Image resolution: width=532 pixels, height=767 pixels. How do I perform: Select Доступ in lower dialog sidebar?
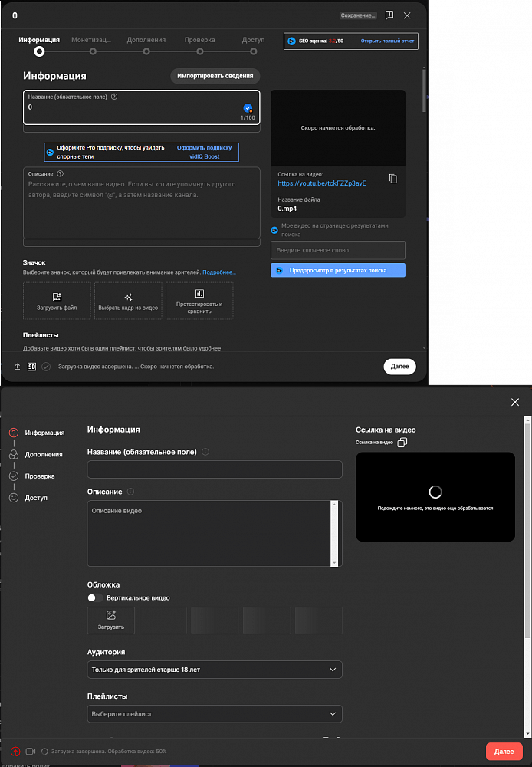click(x=28, y=498)
